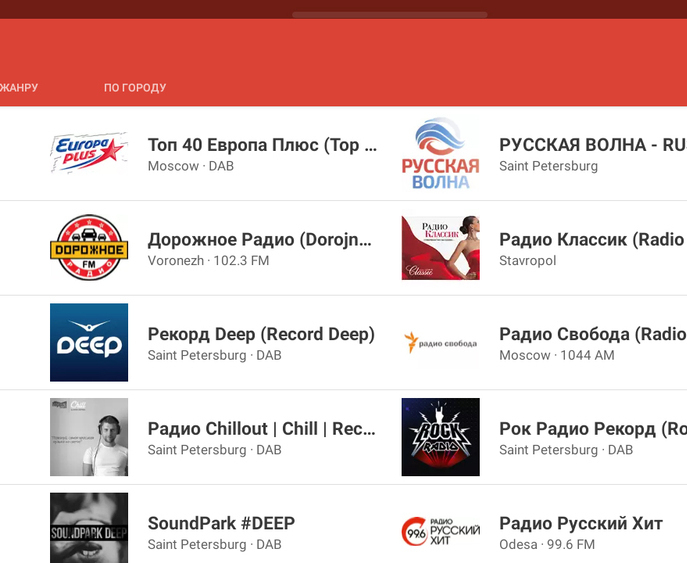The height and width of the screenshot is (563, 687).
Task: Switch to the ПО ГОРОДУ tab
Action: pyautogui.click(x=135, y=88)
